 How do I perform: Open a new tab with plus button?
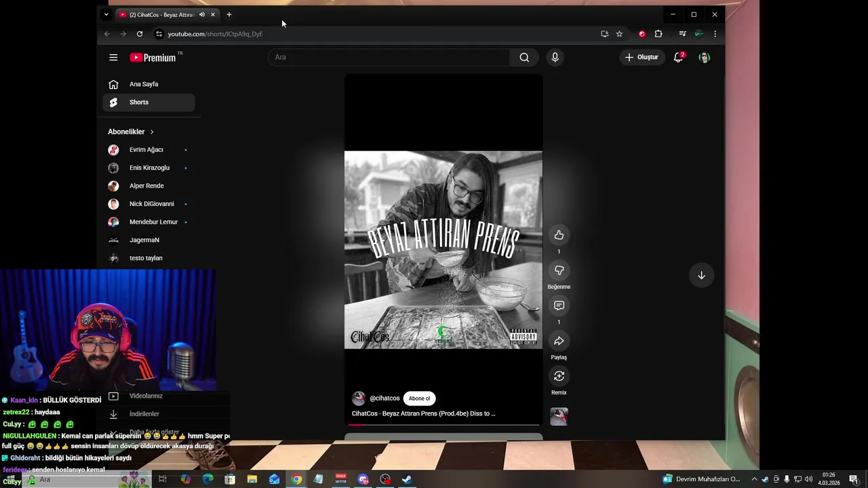[229, 14]
